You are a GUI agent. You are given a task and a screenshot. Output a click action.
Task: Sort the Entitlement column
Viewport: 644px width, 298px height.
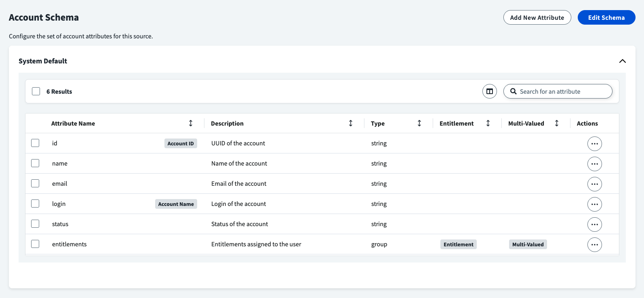[488, 123]
